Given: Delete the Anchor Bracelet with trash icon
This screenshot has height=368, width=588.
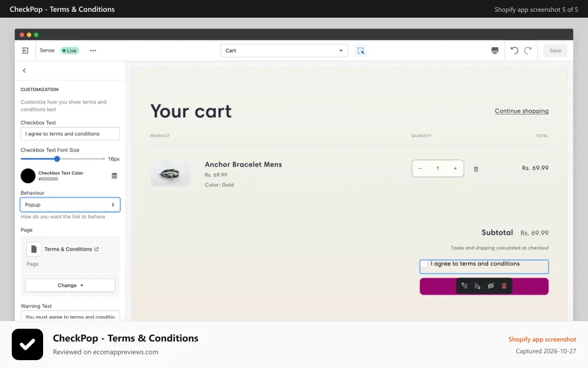Looking at the screenshot, I should pos(476,169).
